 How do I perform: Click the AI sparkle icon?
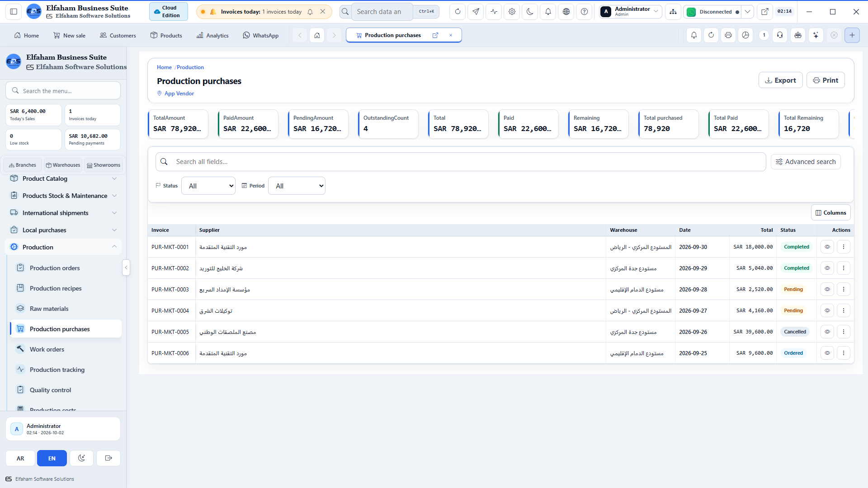pos(816,35)
